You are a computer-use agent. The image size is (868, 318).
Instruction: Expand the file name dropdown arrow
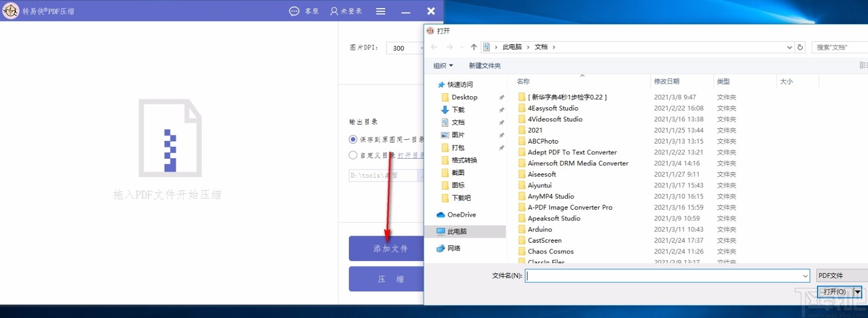tap(805, 276)
